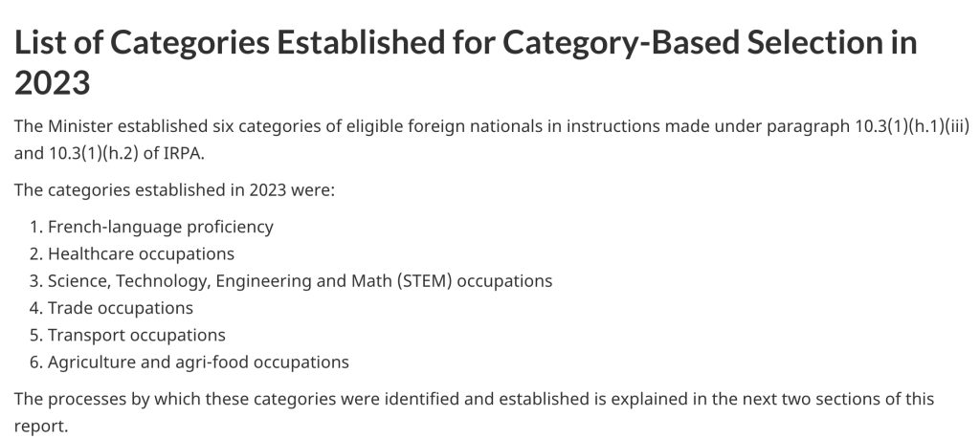
Task: Click "2023" on the heading's second line
Action: pos(53,83)
